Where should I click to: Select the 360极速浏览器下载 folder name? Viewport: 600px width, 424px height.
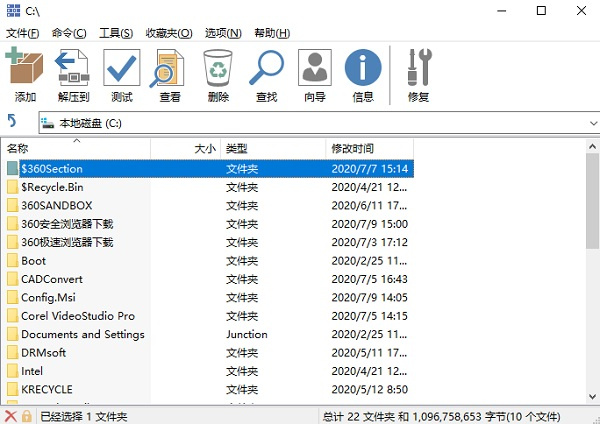click(x=67, y=242)
